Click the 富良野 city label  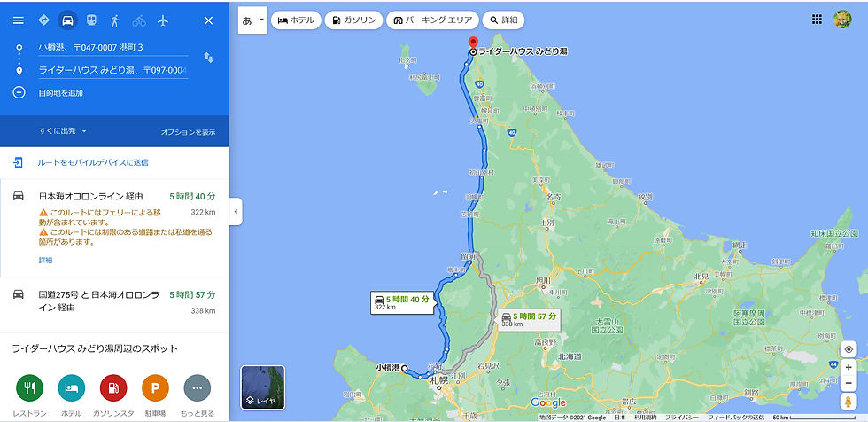(545, 343)
